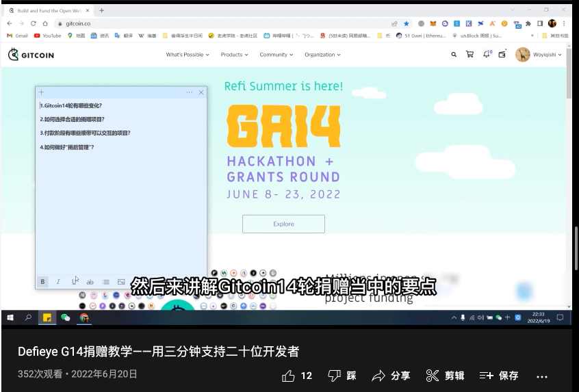
Task: Close the Gitcoin browser tab
Action: [x=88, y=11]
